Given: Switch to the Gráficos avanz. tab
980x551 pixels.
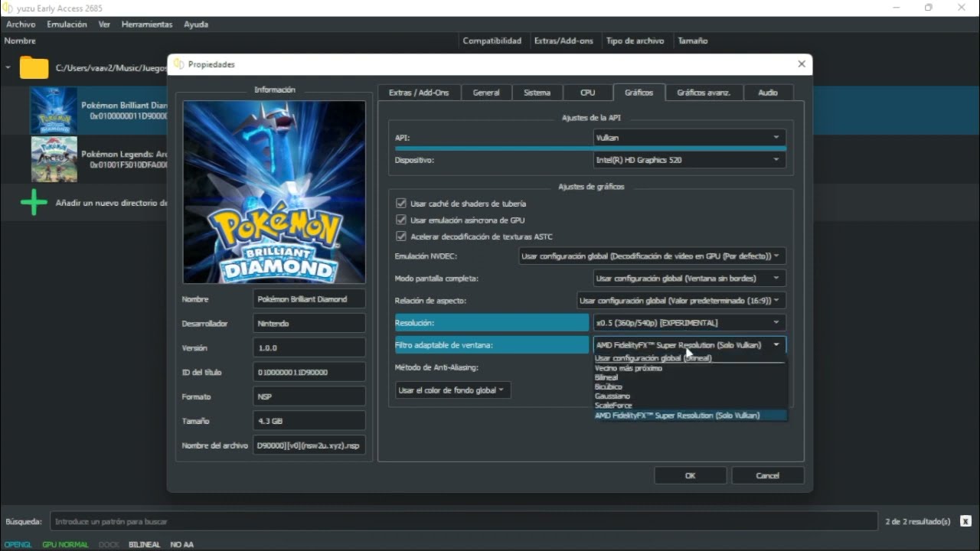Looking at the screenshot, I should pyautogui.click(x=704, y=93).
